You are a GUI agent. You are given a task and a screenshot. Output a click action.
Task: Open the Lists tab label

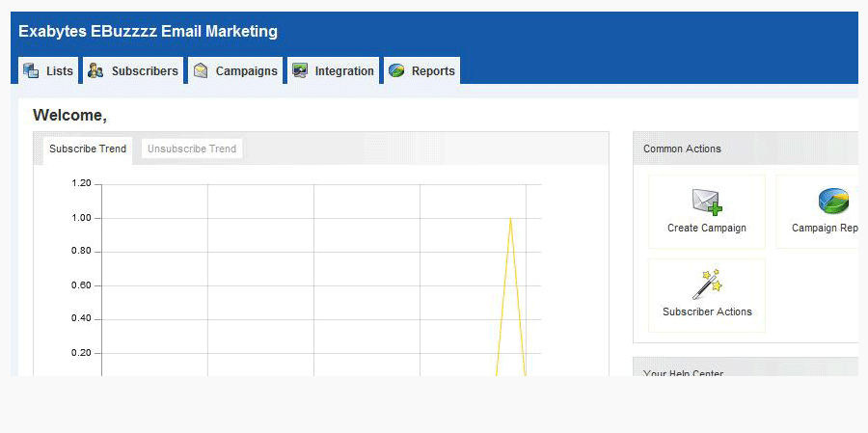pos(60,71)
